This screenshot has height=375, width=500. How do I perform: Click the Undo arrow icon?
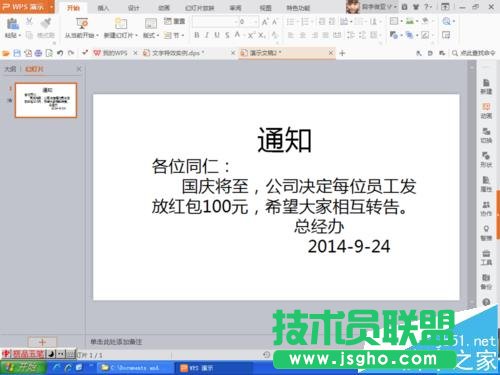click(60, 53)
